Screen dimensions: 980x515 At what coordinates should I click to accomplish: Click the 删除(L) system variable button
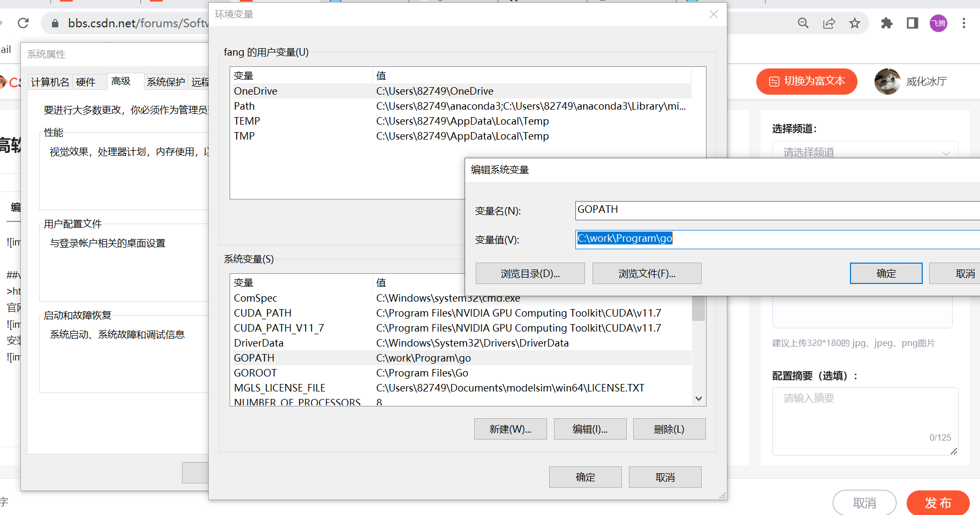(670, 429)
